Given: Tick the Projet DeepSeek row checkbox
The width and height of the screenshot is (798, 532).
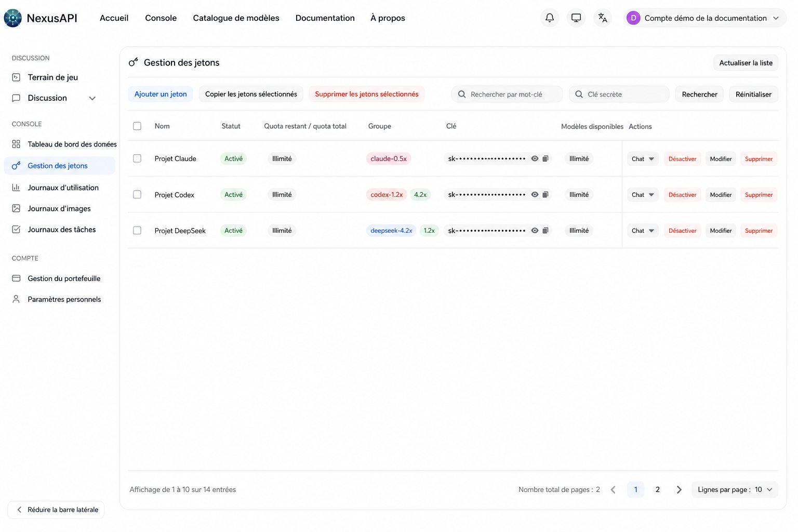Looking at the screenshot, I should pos(137,230).
